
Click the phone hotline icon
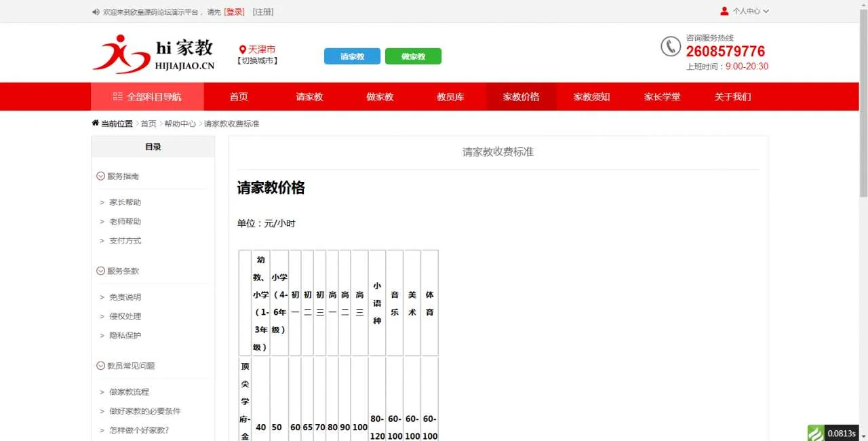tap(670, 46)
